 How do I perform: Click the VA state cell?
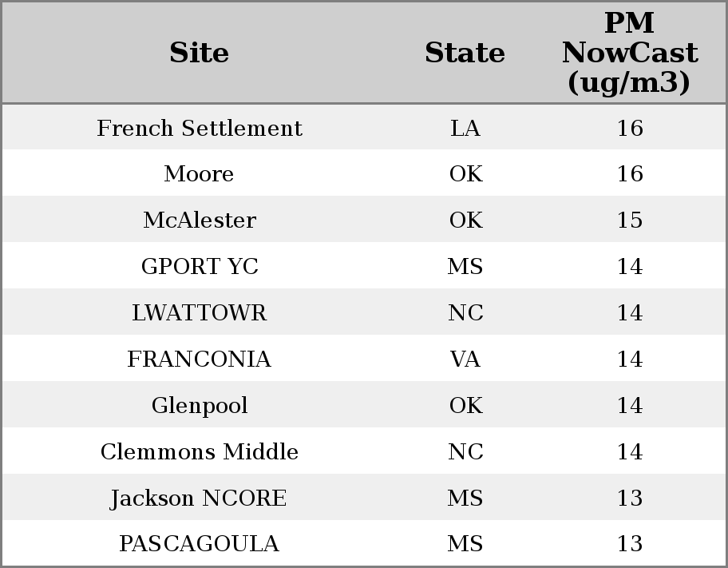click(x=465, y=359)
